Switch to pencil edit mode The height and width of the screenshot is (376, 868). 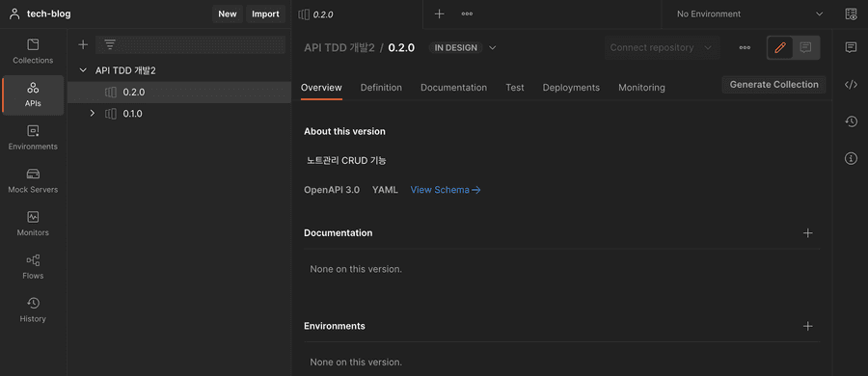780,47
